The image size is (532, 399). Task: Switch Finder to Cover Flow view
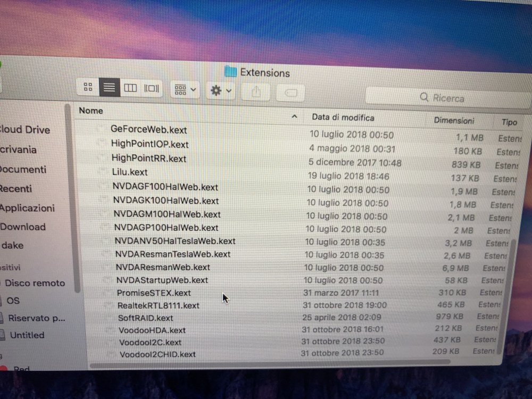(x=151, y=88)
